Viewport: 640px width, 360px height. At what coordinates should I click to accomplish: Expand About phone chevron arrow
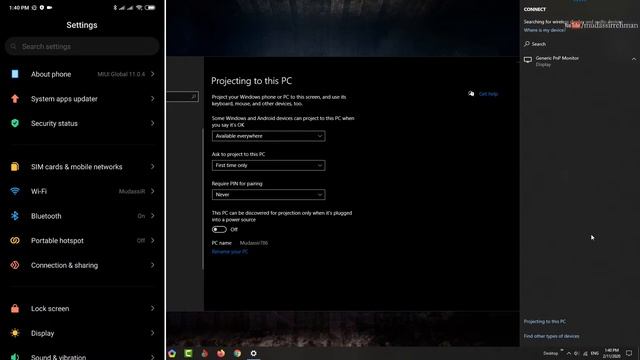tap(153, 74)
